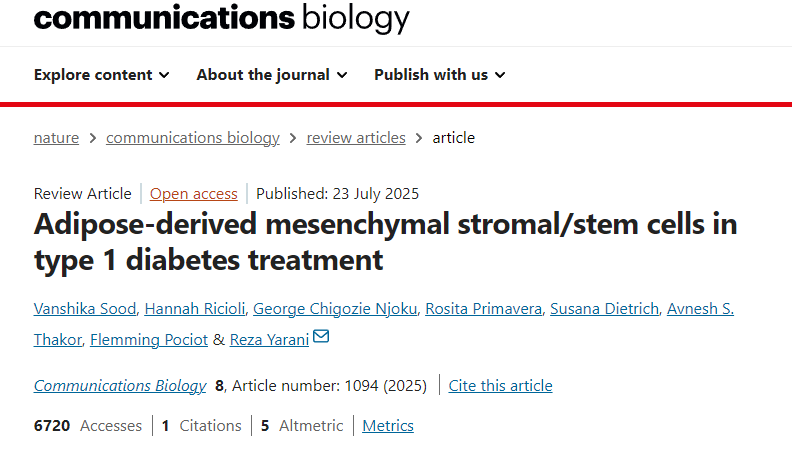Image resolution: width=792 pixels, height=461 pixels.
Task: Click the Open access link
Action: (x=194, y=194)
